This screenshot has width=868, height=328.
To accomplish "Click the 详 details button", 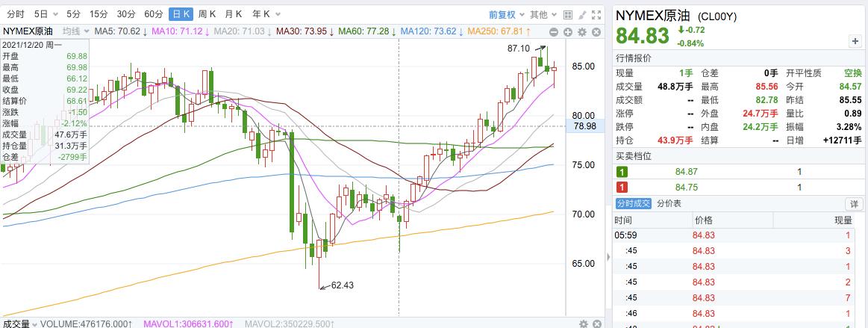I will [x=854, y=204].
